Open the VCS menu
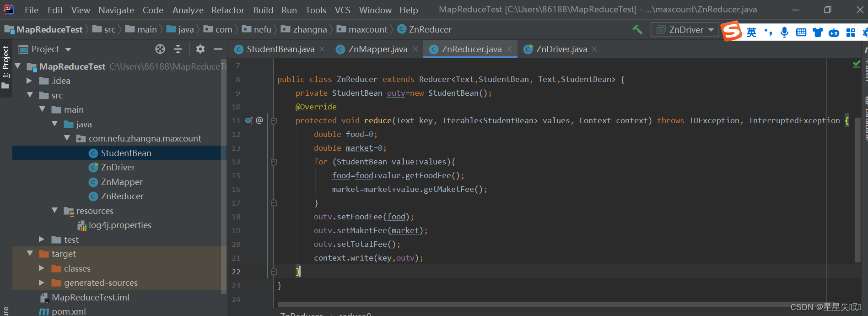This screenshot has width=868, height=316. (342, 10)
